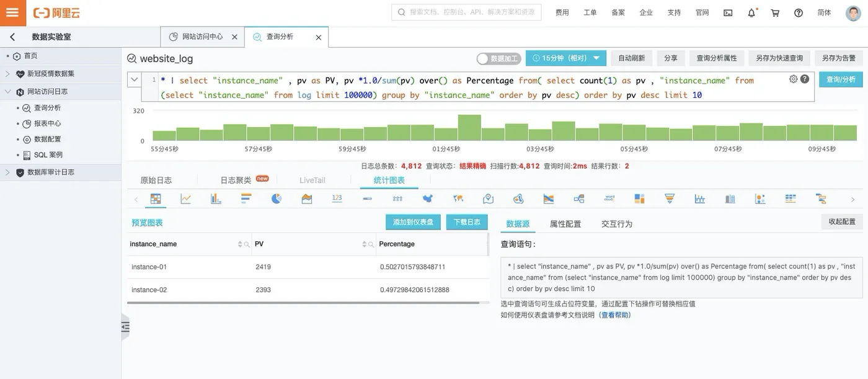868x379 pixels.
Task: Select the world map chart icon
Action: pos(458,198)
